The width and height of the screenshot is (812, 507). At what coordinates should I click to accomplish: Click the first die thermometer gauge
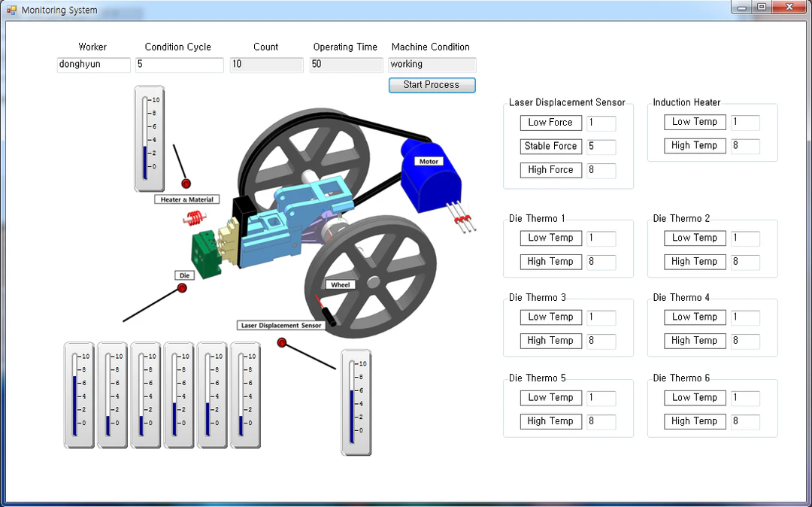pos(79,395)
